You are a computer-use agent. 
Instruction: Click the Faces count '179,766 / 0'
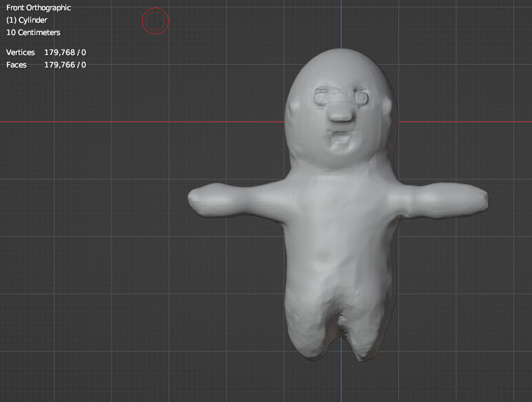65,65
